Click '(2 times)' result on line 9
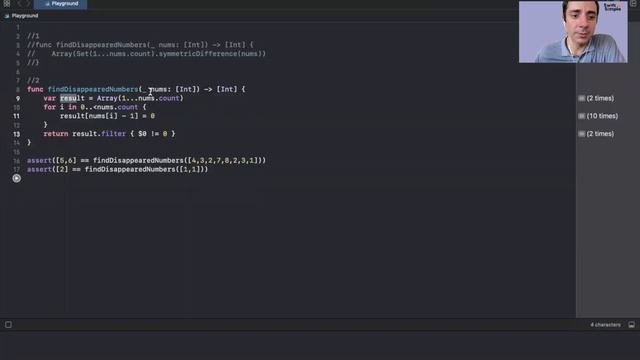This screenshot has width=640, height=360. pos(600,98)
